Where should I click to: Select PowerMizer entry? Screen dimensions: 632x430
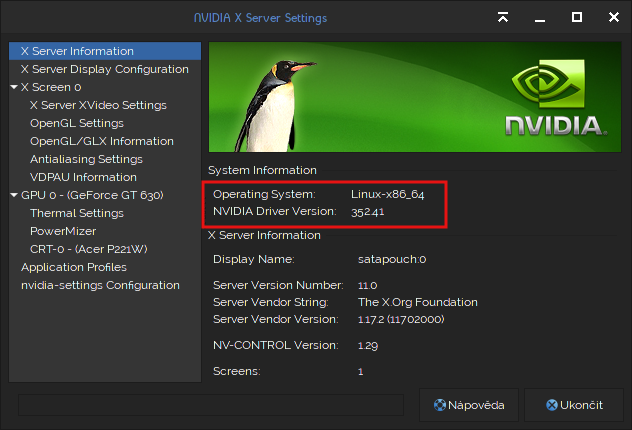click(x=63, y=231)
